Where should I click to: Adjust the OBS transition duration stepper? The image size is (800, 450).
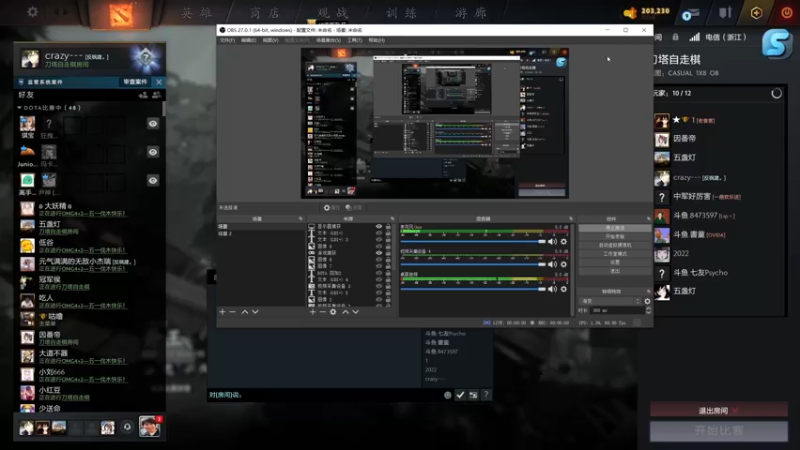[648, 310]
